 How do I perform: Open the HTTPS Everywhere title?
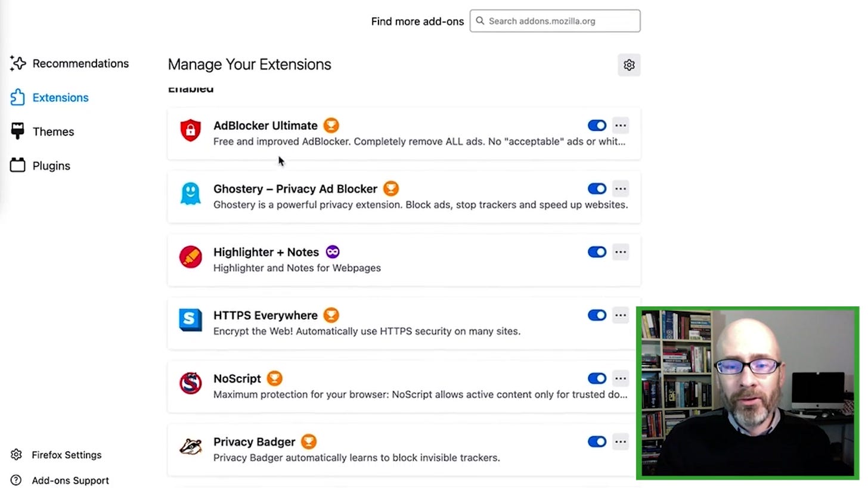click(265, 315)
